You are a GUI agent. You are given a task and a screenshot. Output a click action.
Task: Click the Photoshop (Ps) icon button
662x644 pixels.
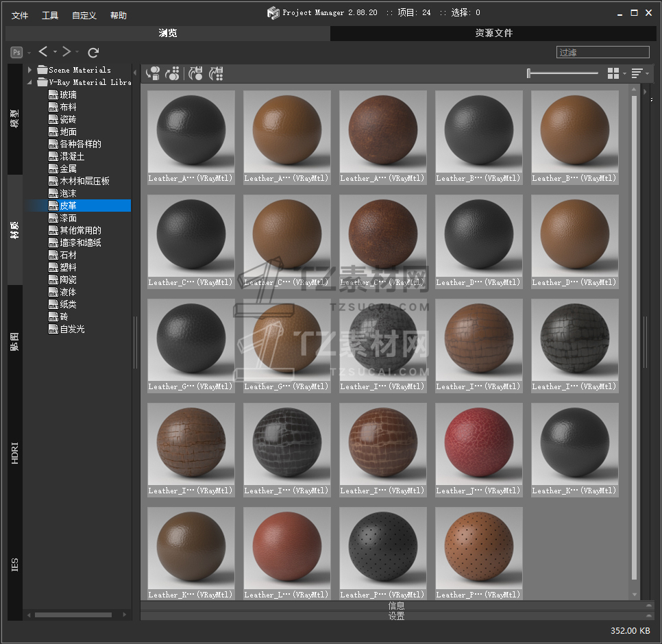[16, 52]
